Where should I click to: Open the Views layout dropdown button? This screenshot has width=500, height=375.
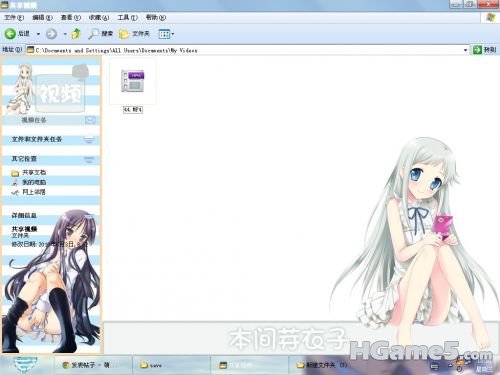coord(166,34)
